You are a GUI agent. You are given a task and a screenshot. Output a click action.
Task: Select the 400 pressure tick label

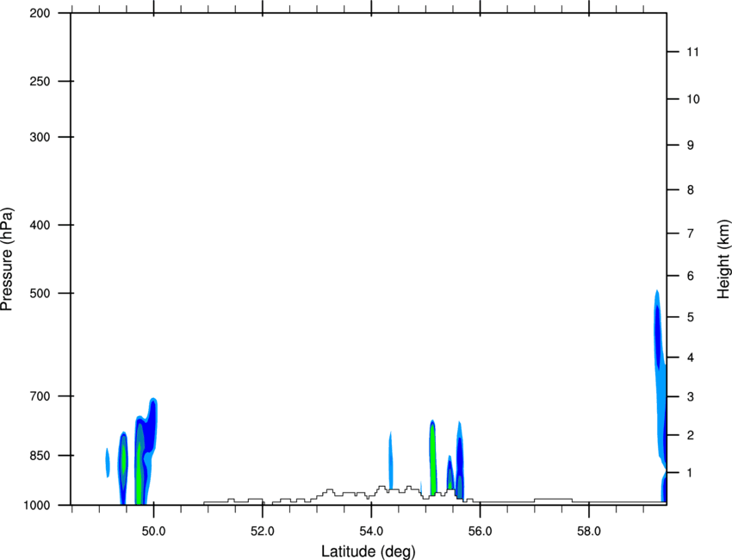(40, 225)
